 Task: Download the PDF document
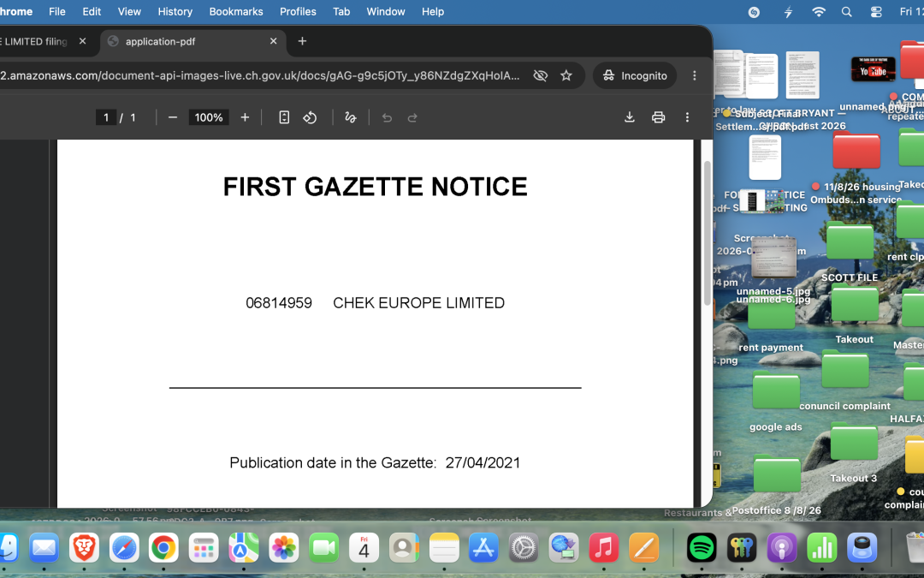pyautogui.click(x=630, y=117)
